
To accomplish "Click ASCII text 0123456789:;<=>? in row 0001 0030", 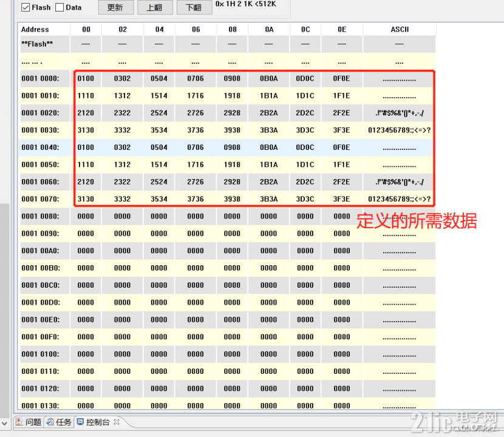I will pyautogui.click(x=399, y=130).
